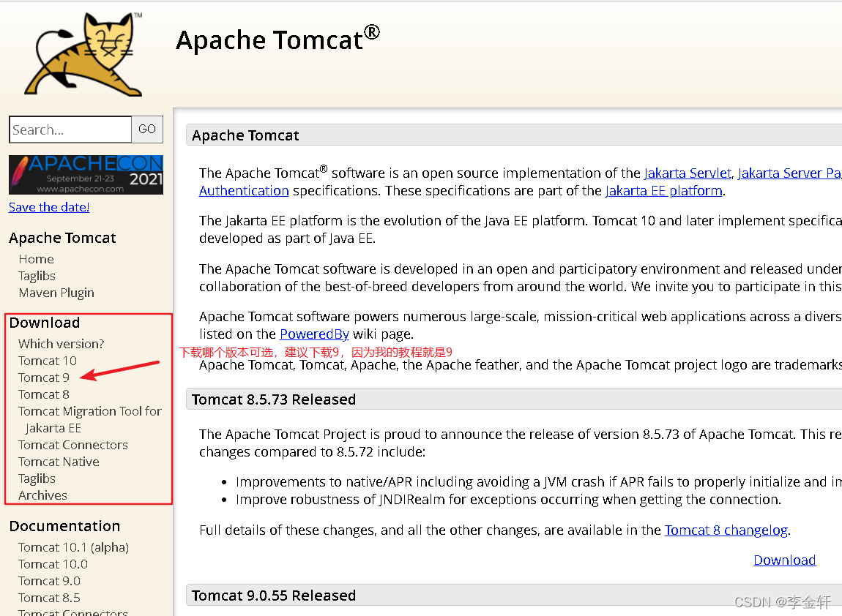
Task: Click the Apache Tomcat cat logo
Action: click(83, 54)
